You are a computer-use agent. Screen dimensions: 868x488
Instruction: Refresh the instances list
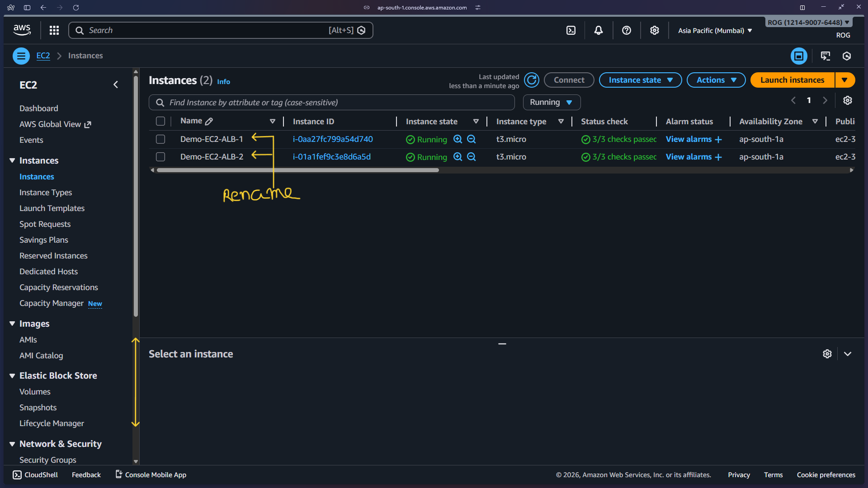click(532, 80)
